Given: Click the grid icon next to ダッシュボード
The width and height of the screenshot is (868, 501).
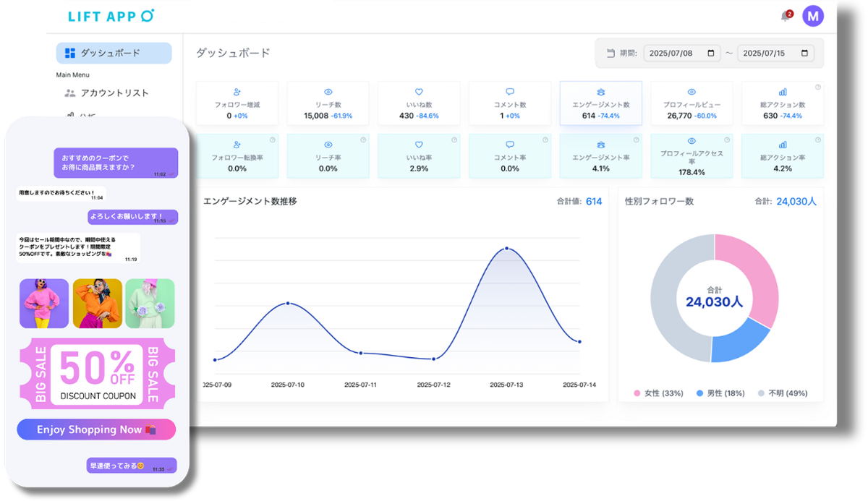Looking at the screenshot, I should point(69,52).
